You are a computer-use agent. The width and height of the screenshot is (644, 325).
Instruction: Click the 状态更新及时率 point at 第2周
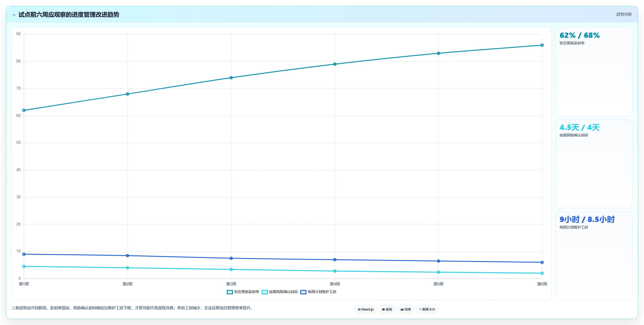pos(127,94)
